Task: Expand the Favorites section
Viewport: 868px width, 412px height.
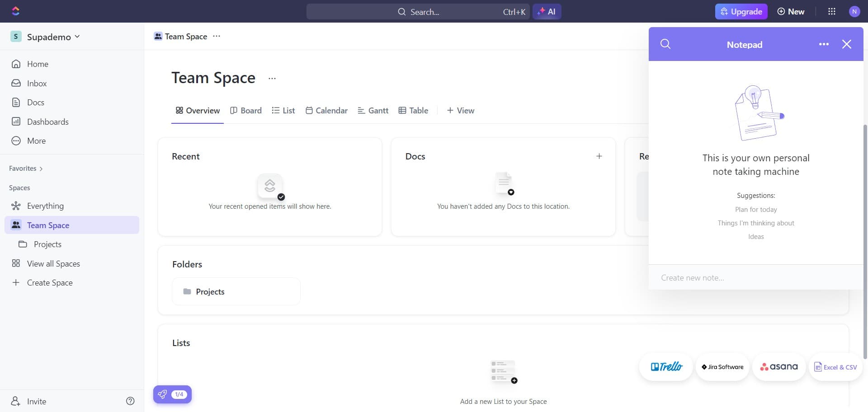Action: [26, 169]
